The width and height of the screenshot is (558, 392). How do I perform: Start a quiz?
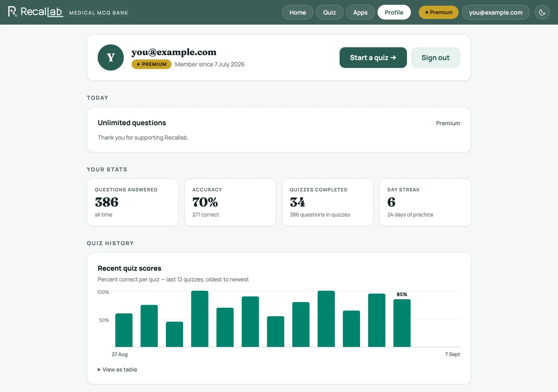pos(373,58)
